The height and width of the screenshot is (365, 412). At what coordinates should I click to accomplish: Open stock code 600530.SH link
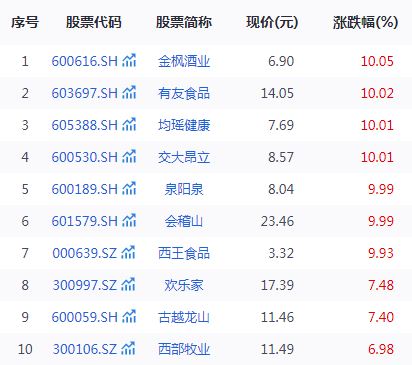pos(85,157)
